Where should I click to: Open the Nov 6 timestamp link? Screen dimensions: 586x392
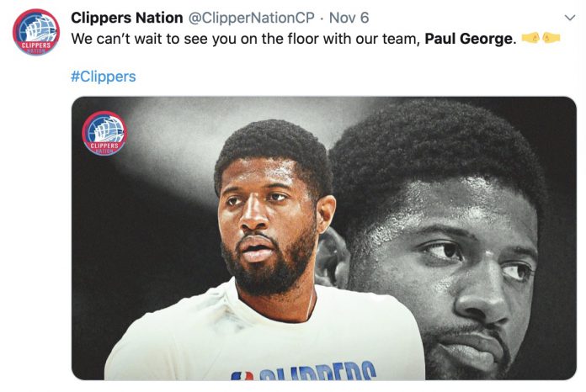click(349, 18)
